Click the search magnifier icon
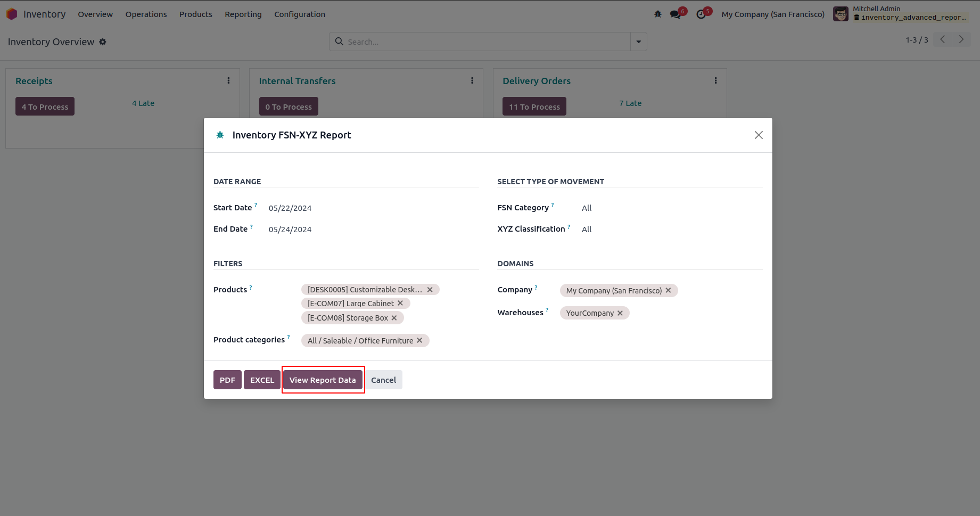Image resolution: width=980 pixels, height=516 pixels. point(339,41)
